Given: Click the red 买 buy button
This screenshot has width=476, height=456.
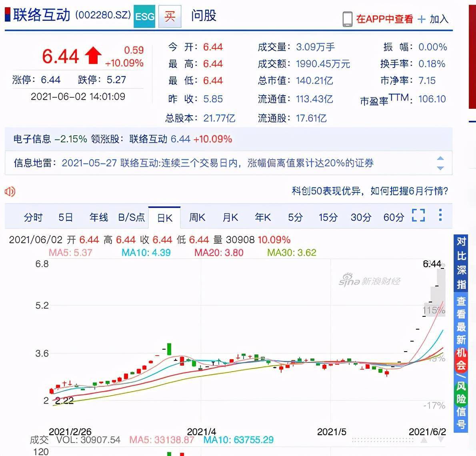Looking at the screenshot, I should click(x=170, y=16).
